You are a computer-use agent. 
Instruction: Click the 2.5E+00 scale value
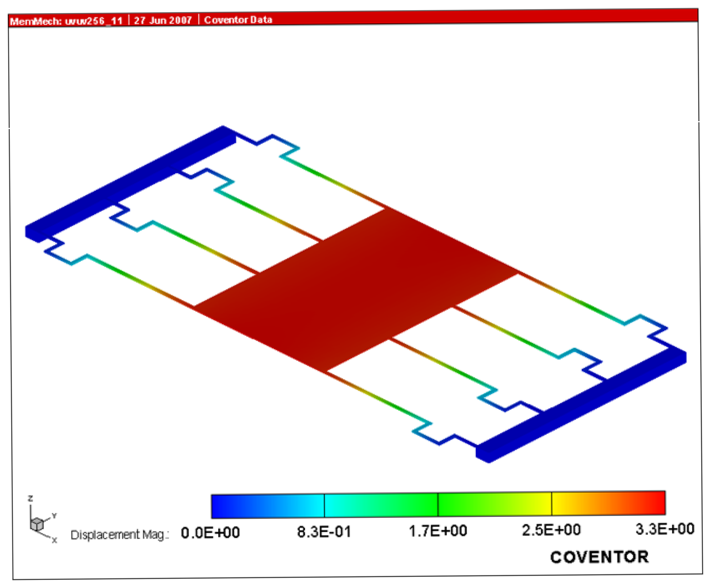click(x=551, y=530)
